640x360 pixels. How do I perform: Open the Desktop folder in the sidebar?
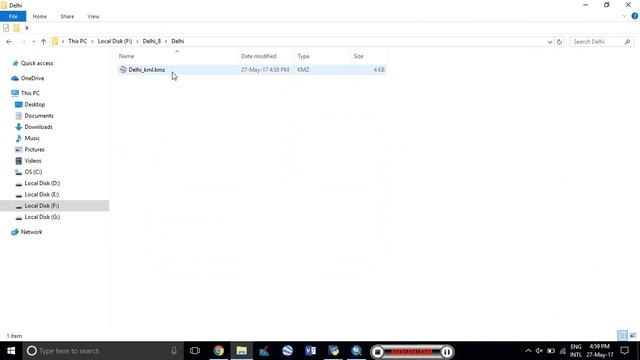[x=35, y=104]
